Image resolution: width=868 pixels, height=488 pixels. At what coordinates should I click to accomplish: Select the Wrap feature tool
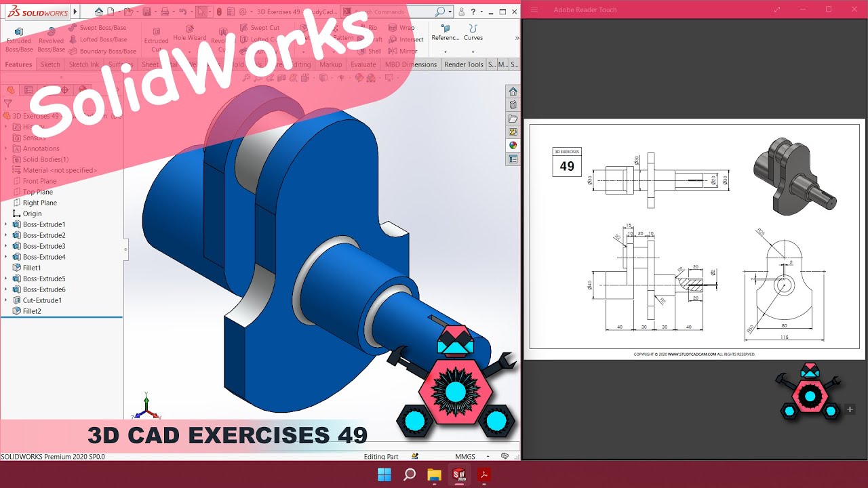click(401, 28)
